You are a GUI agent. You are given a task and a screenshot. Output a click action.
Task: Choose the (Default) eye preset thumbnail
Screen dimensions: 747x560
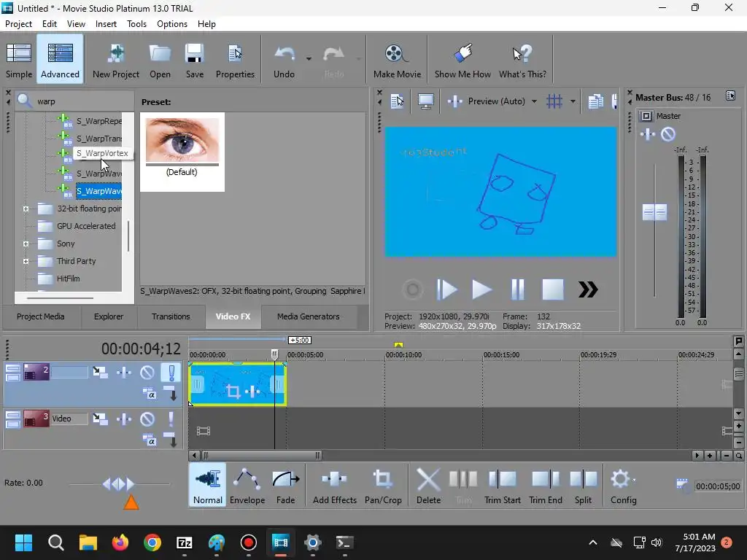[x=182, y=152]
